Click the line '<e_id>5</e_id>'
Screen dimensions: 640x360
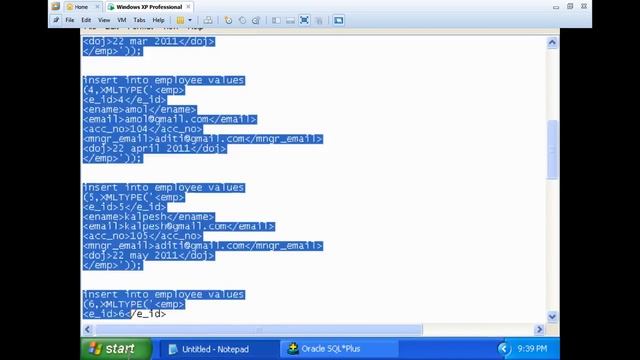point(124,207)
